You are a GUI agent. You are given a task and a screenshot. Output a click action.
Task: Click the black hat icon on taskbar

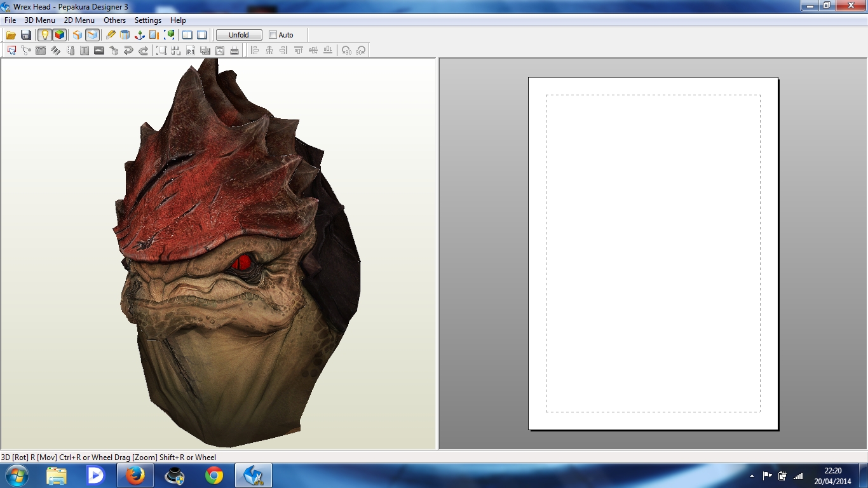[175, 475]
